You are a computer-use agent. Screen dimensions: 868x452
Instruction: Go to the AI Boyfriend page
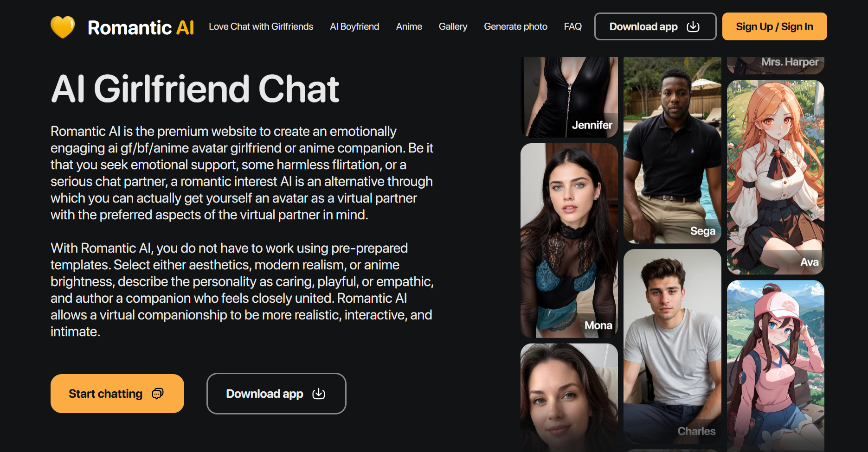[x=354, y=26]
